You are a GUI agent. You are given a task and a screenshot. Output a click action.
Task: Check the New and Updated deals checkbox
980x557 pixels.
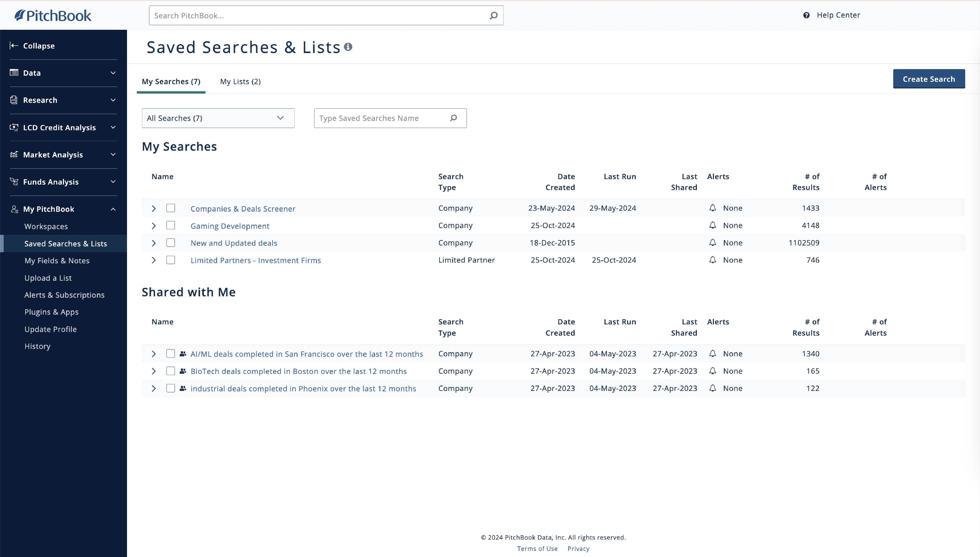click(171, 243)
